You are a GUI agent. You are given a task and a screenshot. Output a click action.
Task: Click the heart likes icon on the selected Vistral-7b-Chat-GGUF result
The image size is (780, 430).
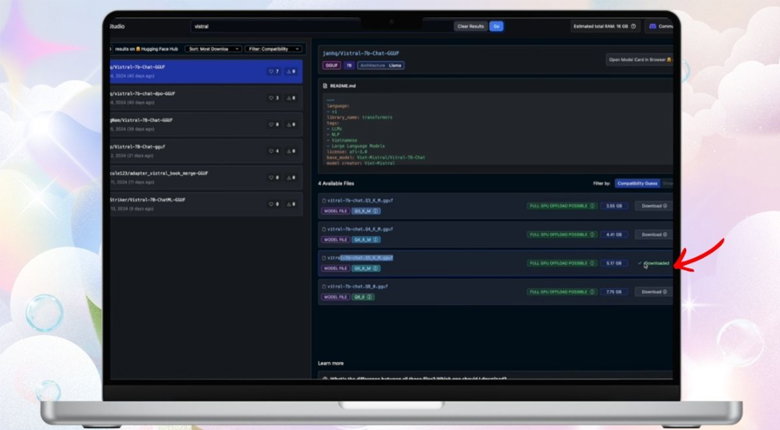point(271,72)
